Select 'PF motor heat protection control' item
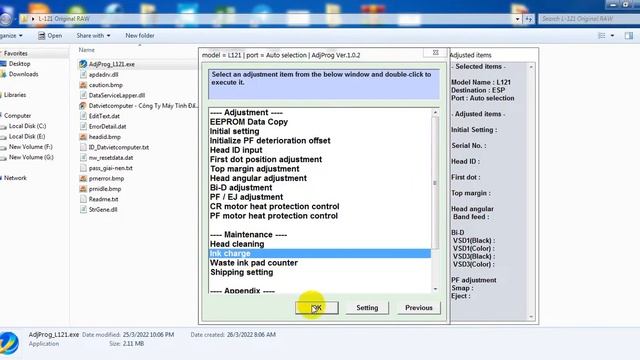This screenshot has height=360, width=640. (x=273, y=216)
